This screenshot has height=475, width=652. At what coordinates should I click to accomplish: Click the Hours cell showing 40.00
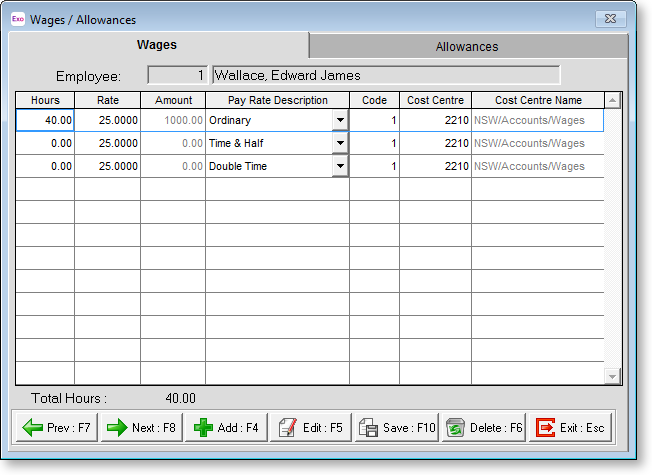[x=45, y=120]
